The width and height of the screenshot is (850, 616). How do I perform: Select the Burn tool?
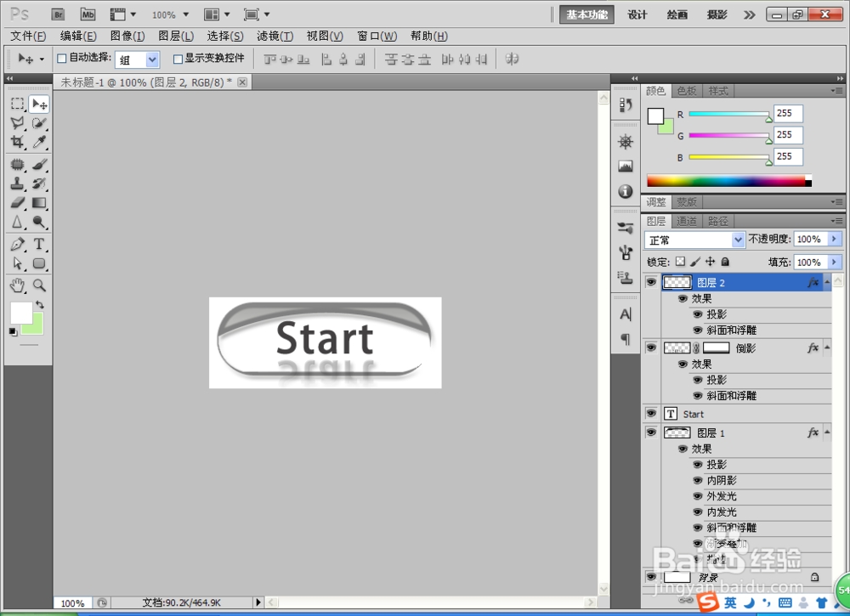click(x=39, y=222)
